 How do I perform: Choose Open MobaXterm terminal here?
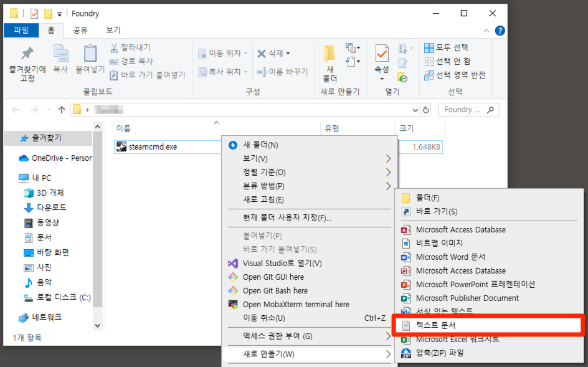[310, 304]
